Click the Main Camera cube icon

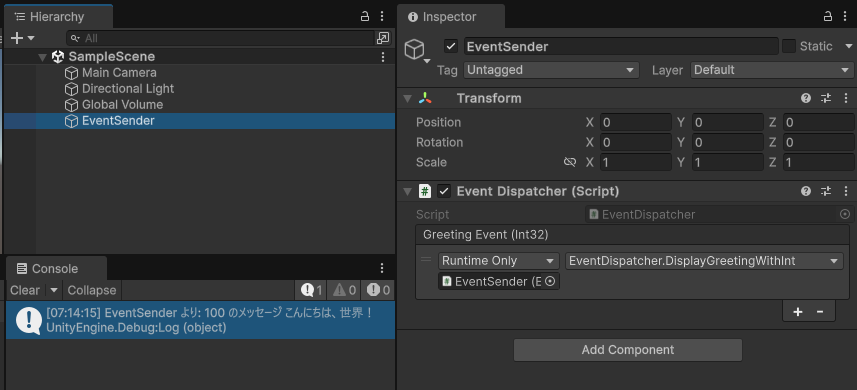pos(71,73)
